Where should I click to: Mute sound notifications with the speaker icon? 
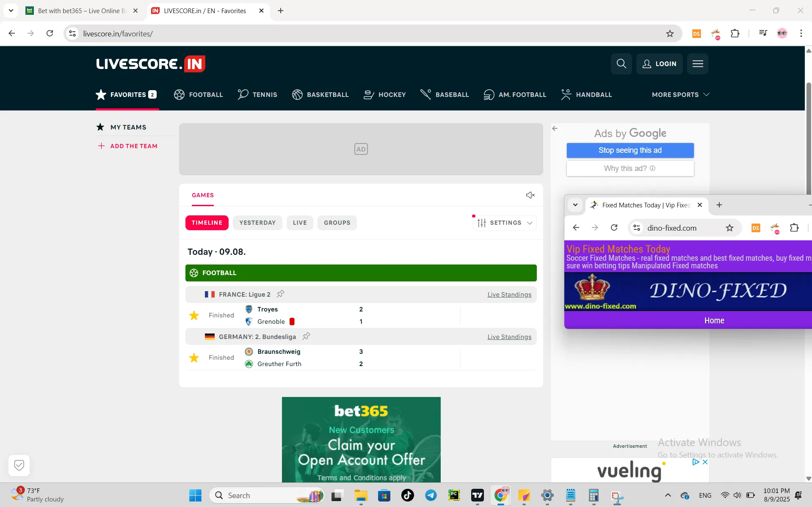pyautogui.click(x=530, y=195)
